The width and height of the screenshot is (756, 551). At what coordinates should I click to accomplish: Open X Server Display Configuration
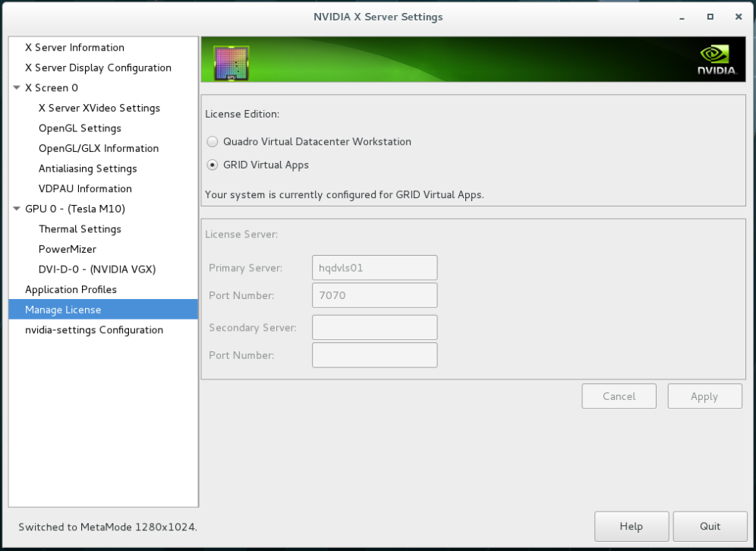pyautogui.click(x=97, y=68)
